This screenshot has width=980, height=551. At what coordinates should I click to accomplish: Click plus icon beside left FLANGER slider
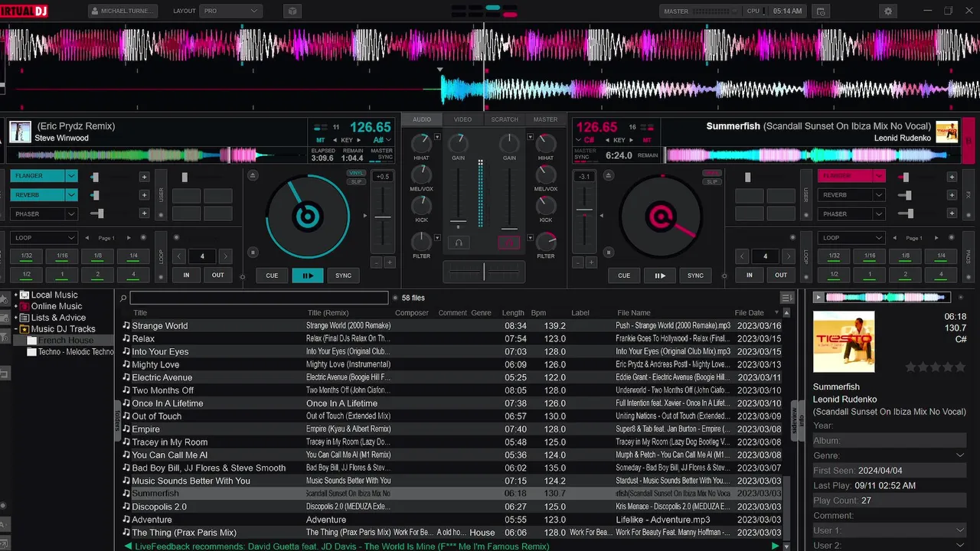(x=144, y=177)
